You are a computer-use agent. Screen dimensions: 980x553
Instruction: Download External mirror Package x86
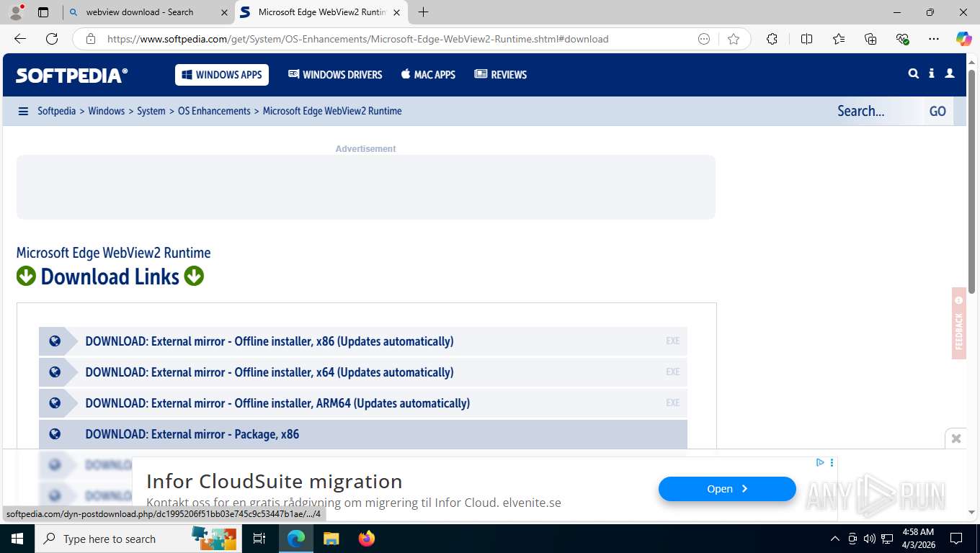pyautogui.click(x=363, y=434)
